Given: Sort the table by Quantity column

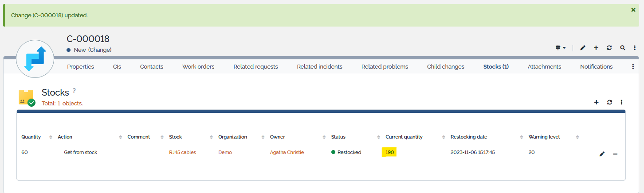Looking at the screenshot, I should pos(31,137).
